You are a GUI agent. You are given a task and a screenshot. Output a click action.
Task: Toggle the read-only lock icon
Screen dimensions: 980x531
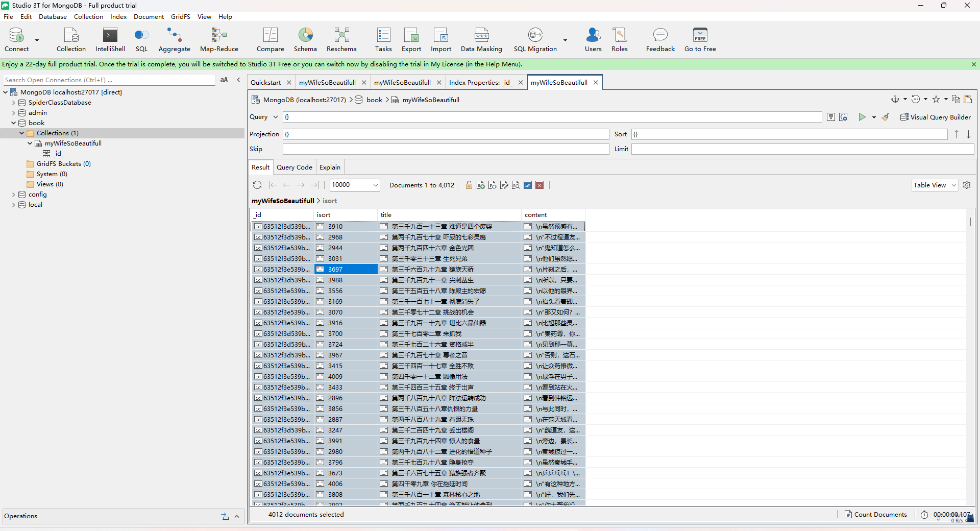coord(469,185)
